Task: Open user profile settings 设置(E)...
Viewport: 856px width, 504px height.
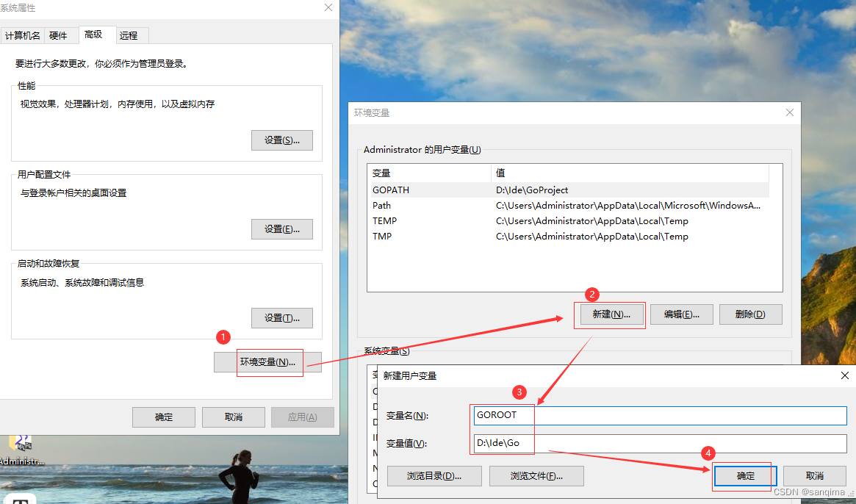Action: coord(282,229)
